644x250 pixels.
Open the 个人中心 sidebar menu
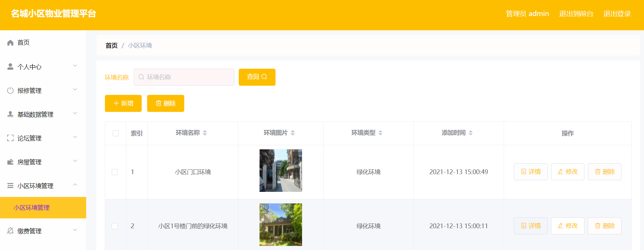(43, 67)
